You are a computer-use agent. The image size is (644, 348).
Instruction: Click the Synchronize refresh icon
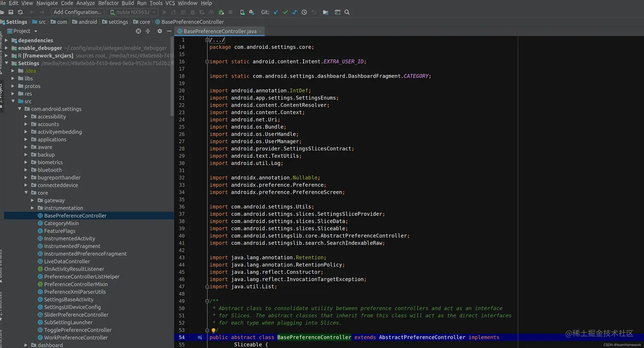[20, 12]
